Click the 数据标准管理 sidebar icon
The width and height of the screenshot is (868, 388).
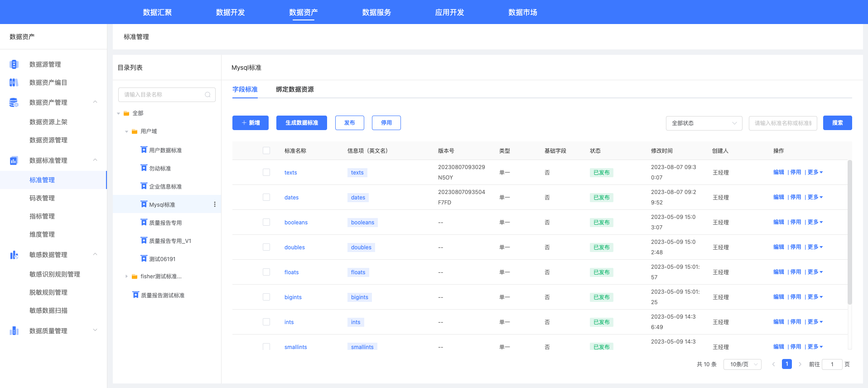point(14,160)
